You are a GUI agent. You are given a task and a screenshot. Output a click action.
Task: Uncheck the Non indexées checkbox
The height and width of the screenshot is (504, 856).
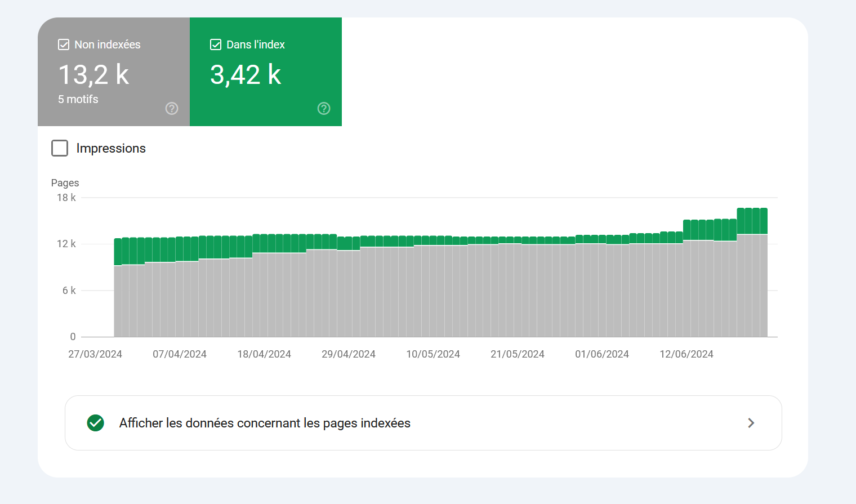(64, 44)
